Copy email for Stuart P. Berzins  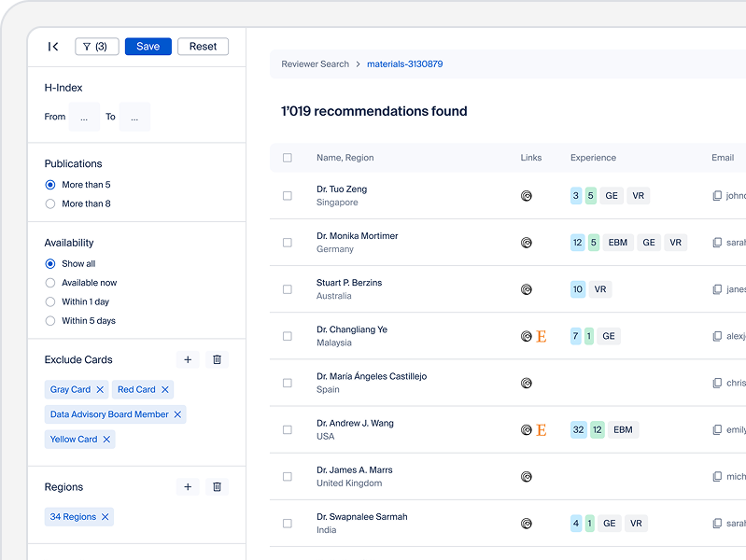coord(717,289)
